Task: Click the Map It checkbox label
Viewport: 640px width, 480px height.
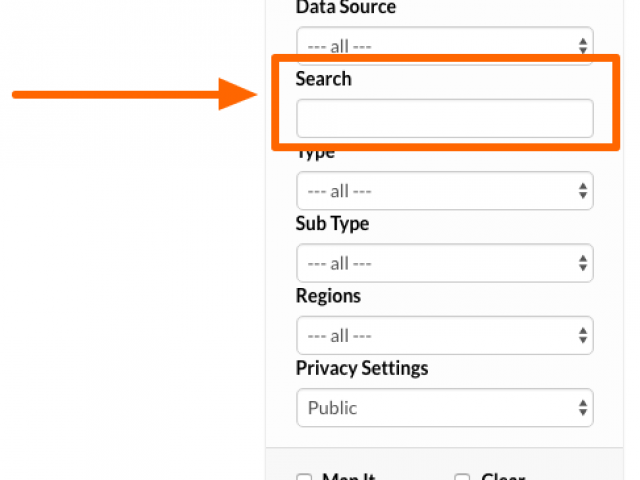Action: 349,476
